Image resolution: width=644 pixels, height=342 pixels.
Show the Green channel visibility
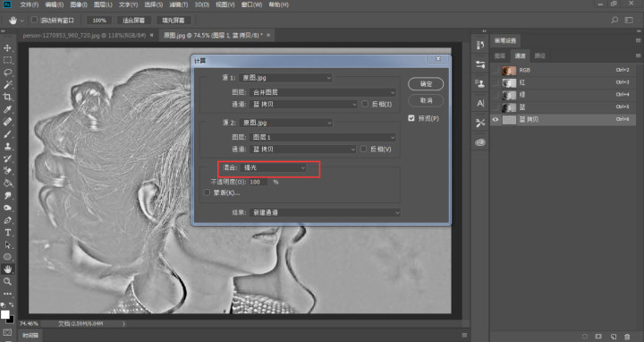(496, 95)
